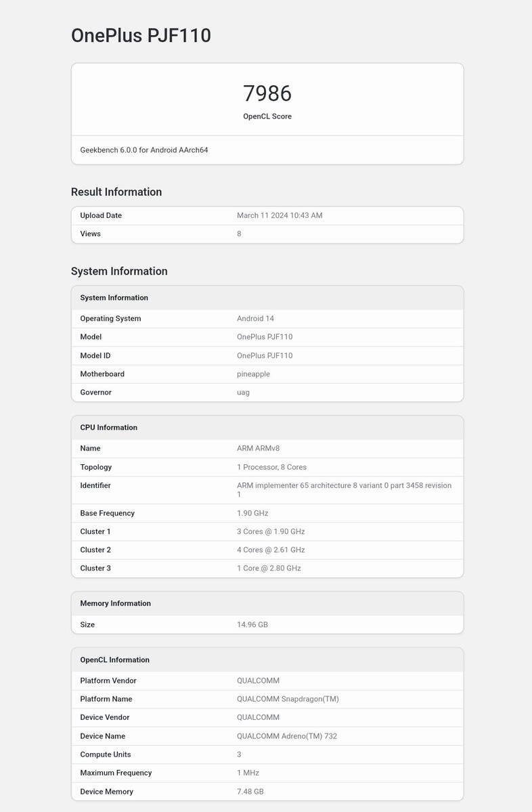Click the OnePlus PJF110 page title

point(141,35)
